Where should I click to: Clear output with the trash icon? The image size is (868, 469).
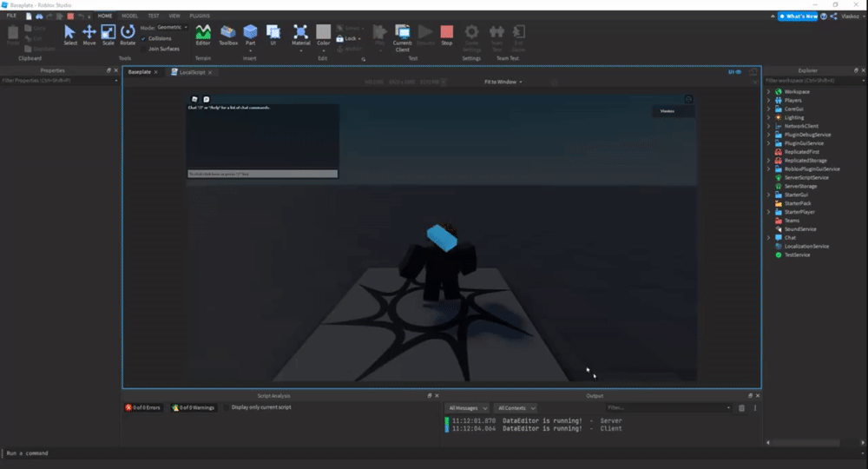742,408
